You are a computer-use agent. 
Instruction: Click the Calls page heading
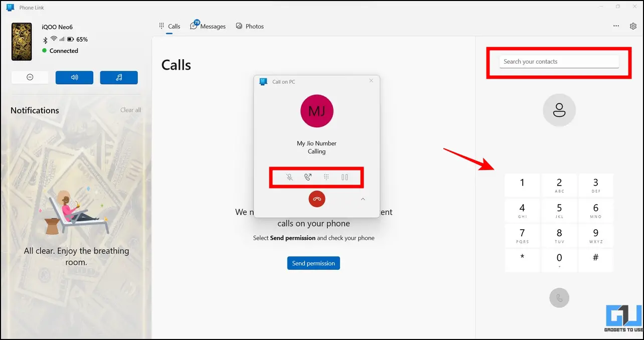[176, 65]
